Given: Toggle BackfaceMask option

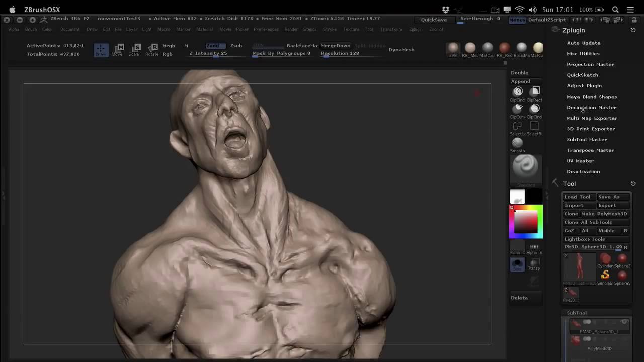Looking at the screenshot, I should tap(302, 46).
